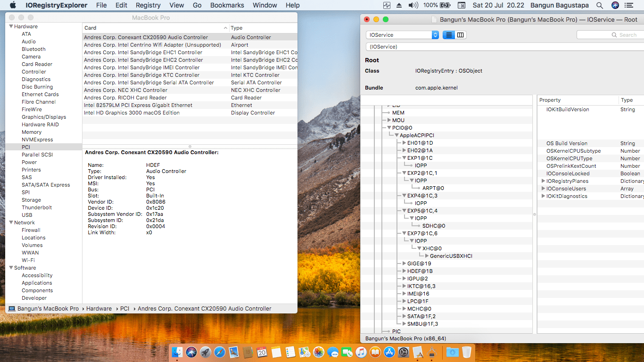Open App Store from the dock
The height and width of the screenshot is (362, 644).
pyautogui.click(x=389, y=352)
